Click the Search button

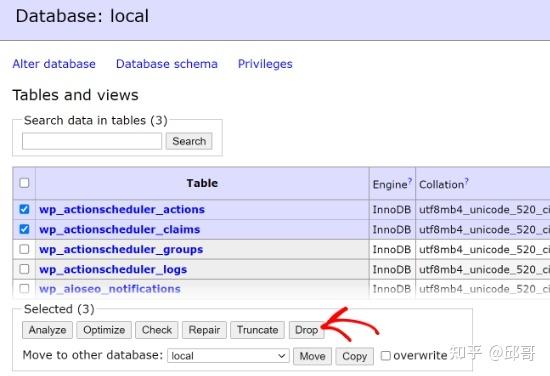[189, 141]
